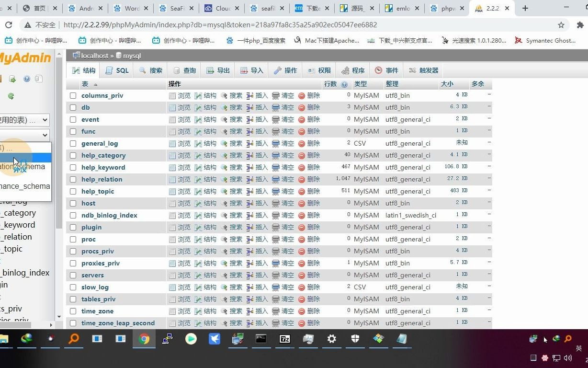Click the browser address bar URL
The width and height of the screenshot is (588, 368).
click(x=220, y=25)
